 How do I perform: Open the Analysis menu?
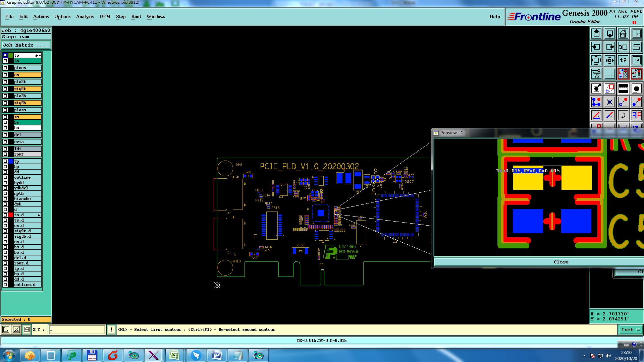(85, 16)
